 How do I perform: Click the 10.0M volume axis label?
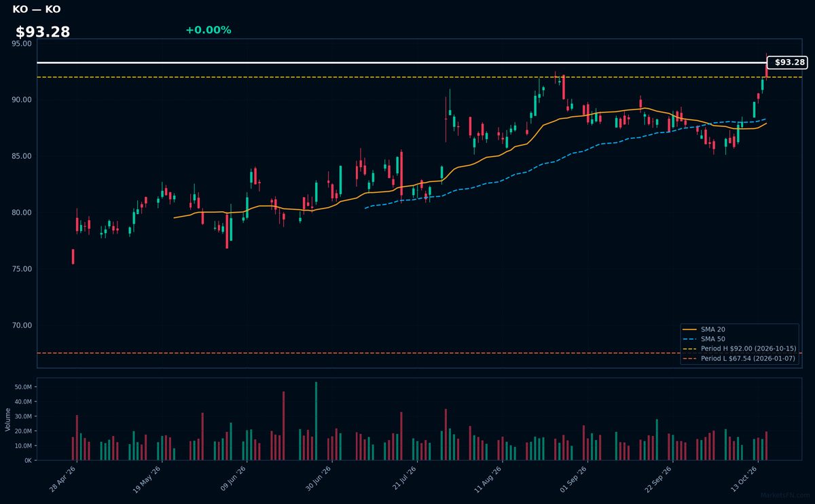pyautogui.click(x=23, y=446)
